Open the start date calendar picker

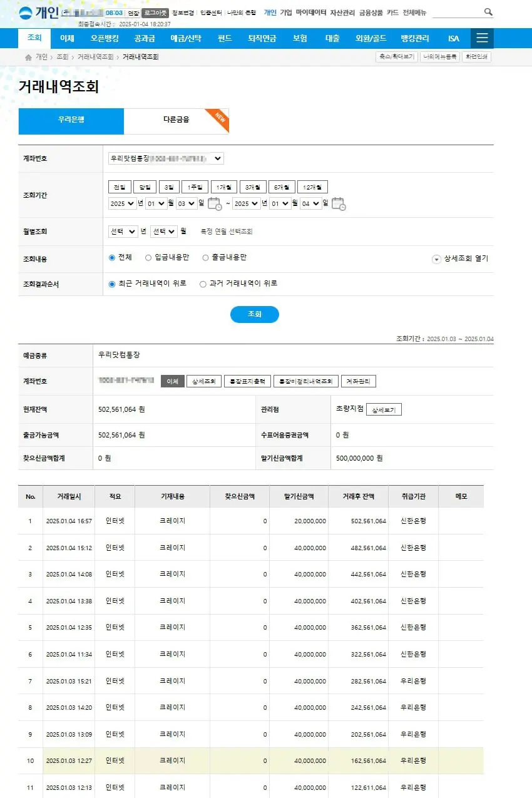click(x=214, y=203)
